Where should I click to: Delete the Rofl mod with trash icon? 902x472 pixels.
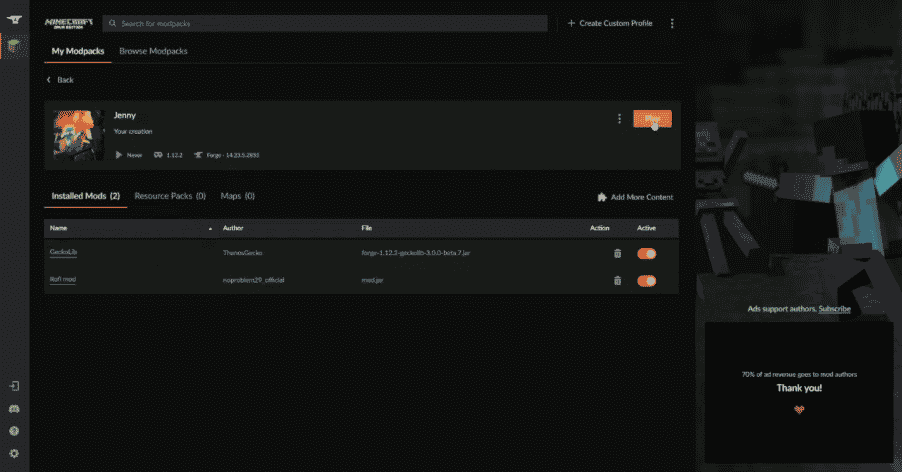617,281
